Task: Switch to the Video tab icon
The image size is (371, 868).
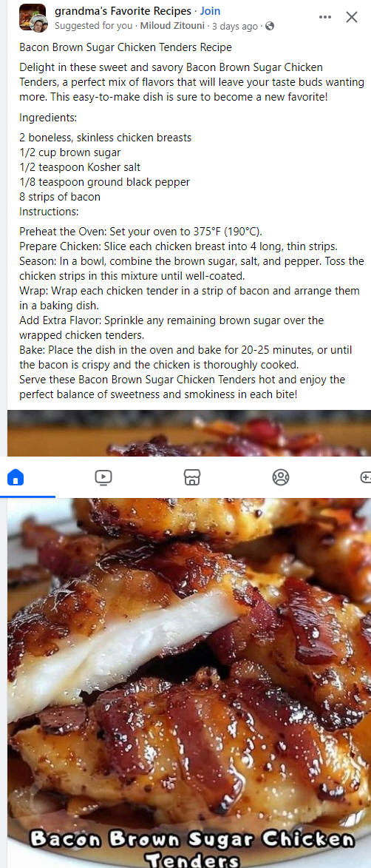Action: point(103,477)
